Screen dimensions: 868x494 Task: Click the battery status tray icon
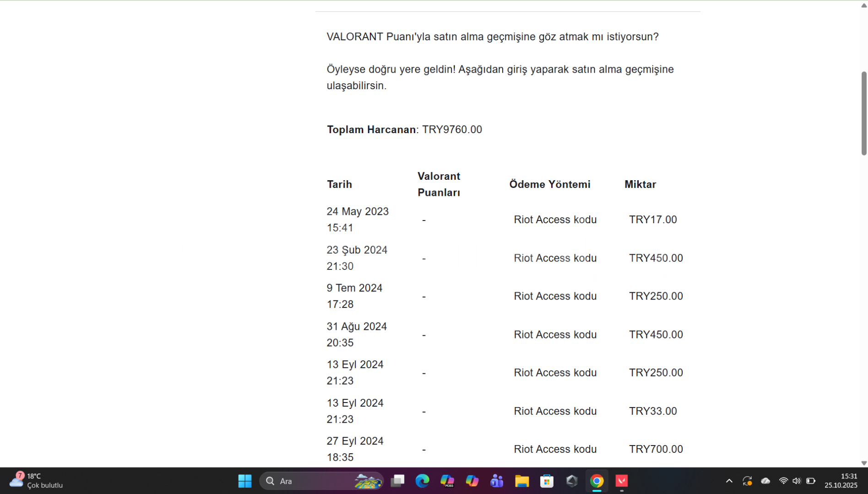coord(811,481)
